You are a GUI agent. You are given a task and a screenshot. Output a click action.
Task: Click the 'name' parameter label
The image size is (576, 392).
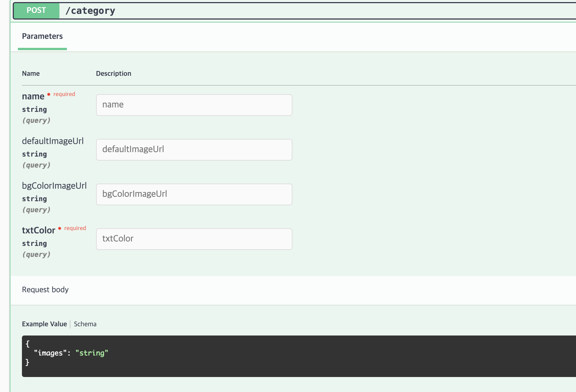[33, 96]
